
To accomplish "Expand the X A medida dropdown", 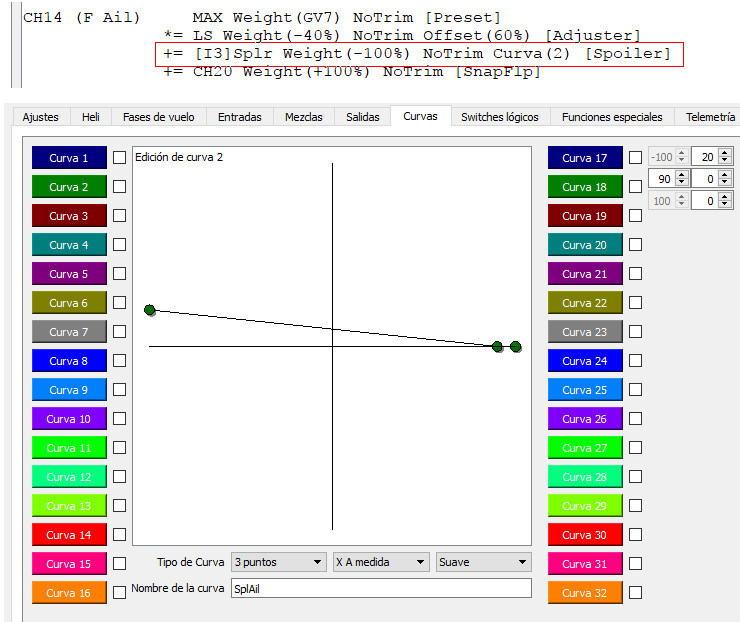I will [381, 562].
